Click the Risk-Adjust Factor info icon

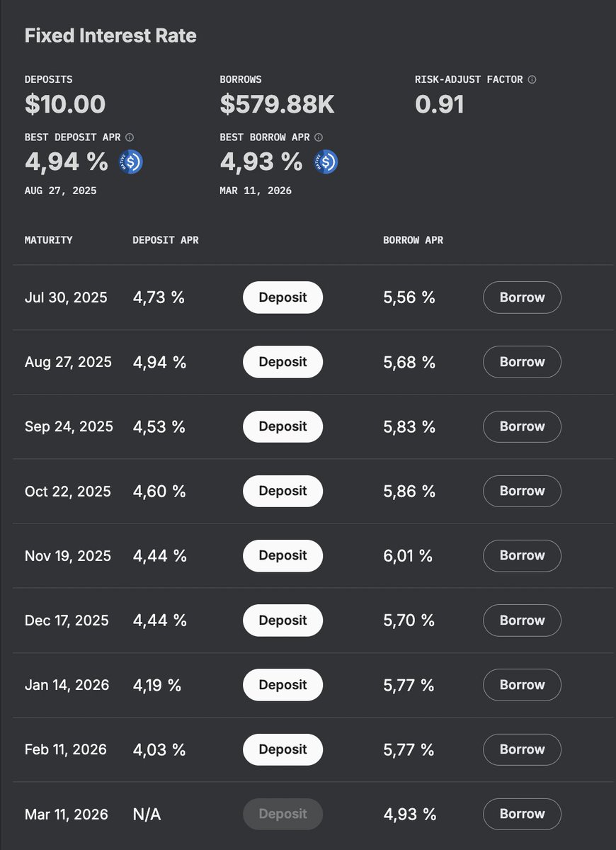pyautogui.click(x=532, y=79)
